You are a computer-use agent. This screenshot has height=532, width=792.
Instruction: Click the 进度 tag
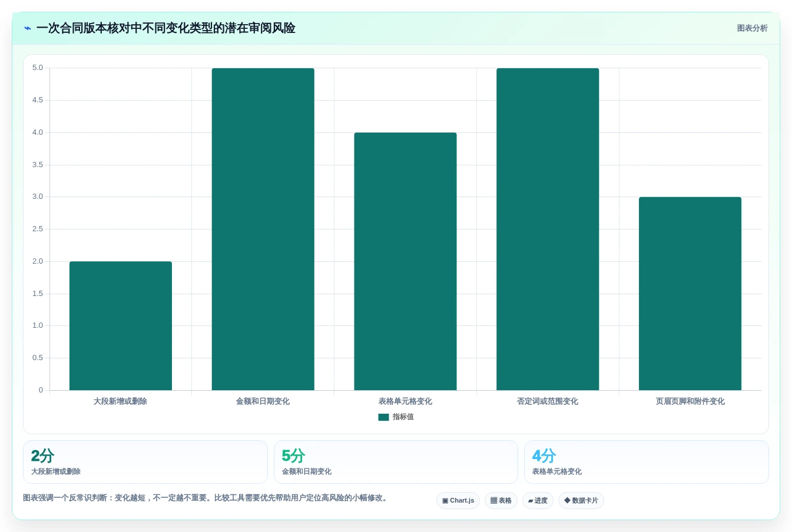tap(538, 501)
